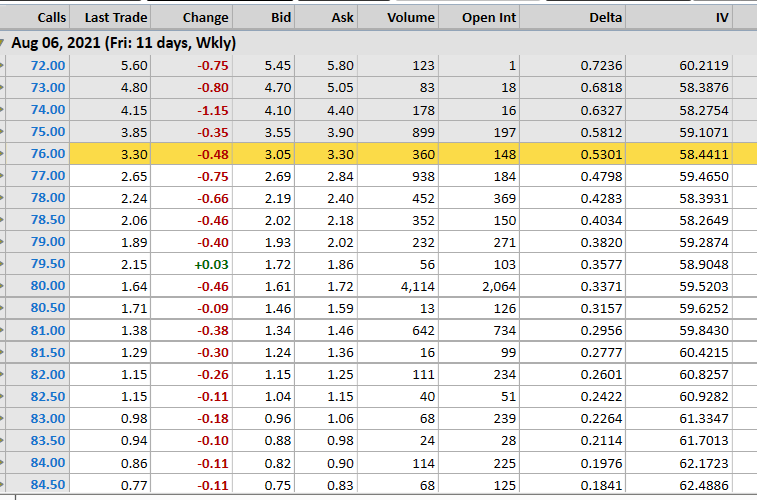The height and width of the screenshot is (500, 757).
Task: Sort by the Volume column header
Action: pos(411,18)
